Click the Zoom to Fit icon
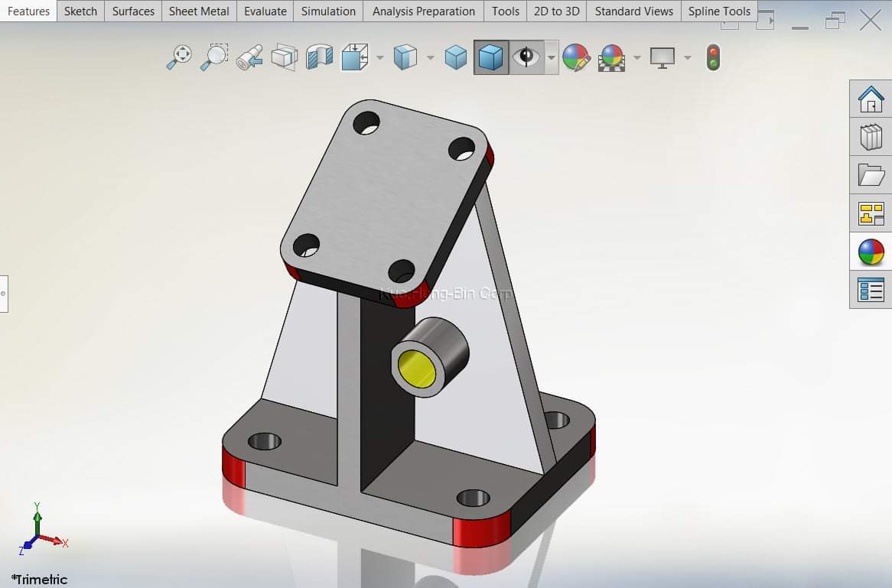Viewport: 892px width, 588px height. tap(179, 57)
